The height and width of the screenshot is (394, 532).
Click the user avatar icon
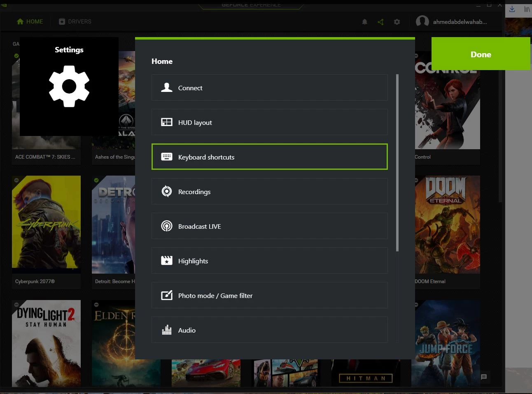[x=422, y=21]
